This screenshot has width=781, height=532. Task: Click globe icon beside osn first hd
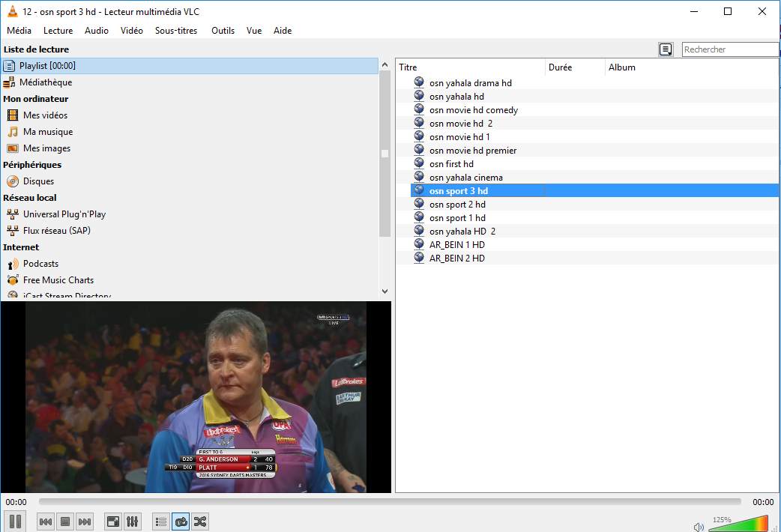(419, 163)
